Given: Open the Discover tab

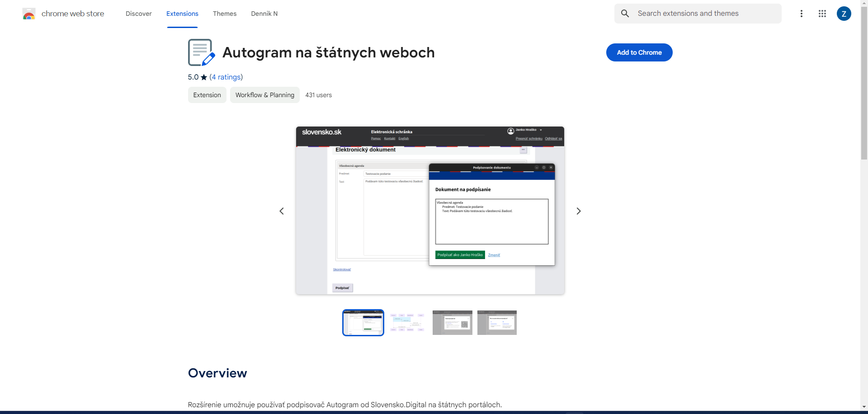Looking at the screenshot, I should (138, 14).
